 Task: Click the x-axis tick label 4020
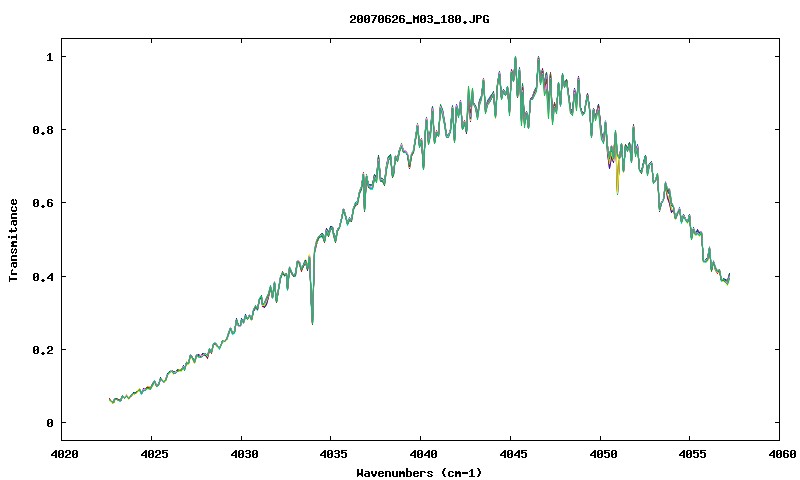[x=64, y=454]
